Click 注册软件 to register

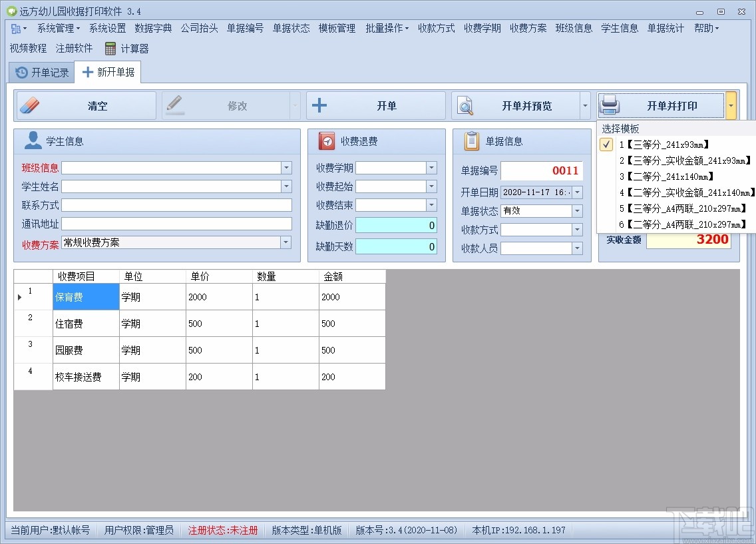[74, 48]
